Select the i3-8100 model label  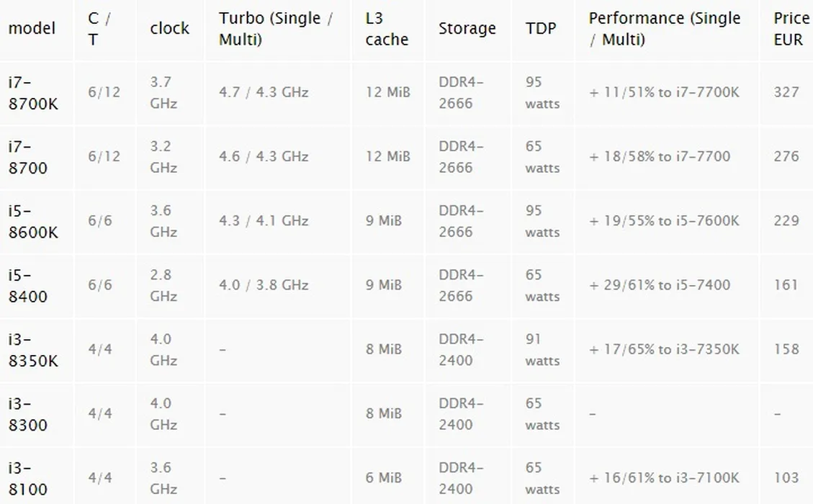pyautogui.click(x=28, y=478)
